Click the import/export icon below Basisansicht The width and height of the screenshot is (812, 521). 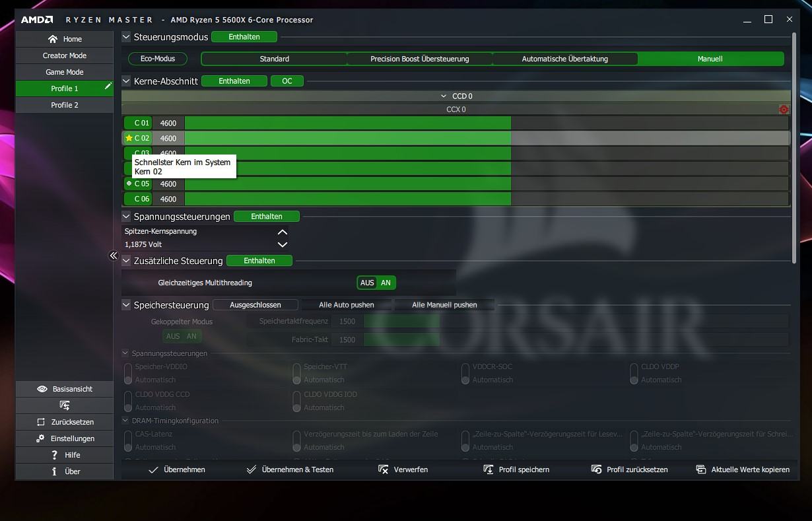[x=64, y=405]
